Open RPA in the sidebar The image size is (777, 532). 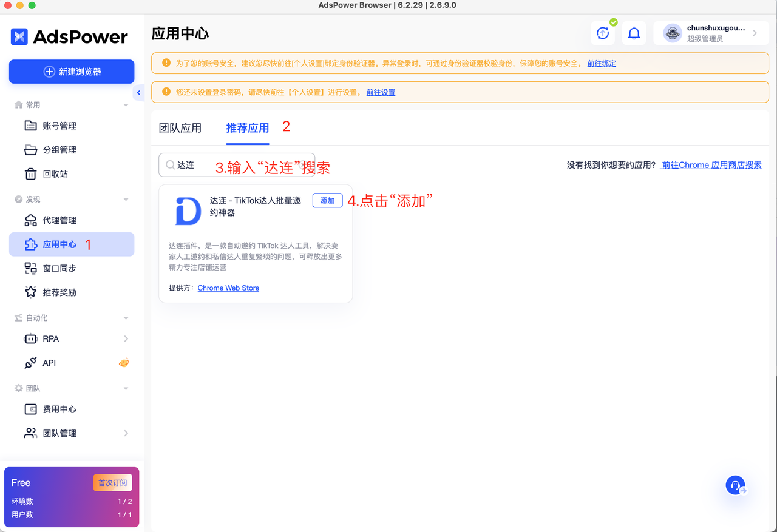tap(72, 339)
